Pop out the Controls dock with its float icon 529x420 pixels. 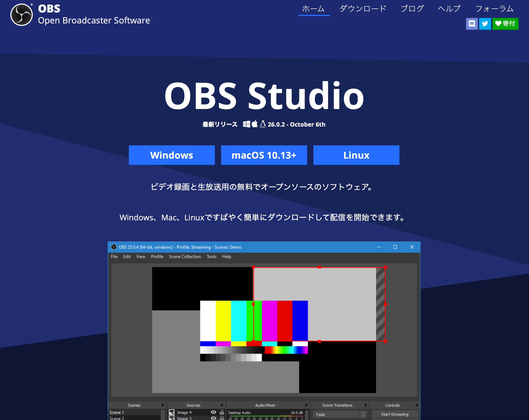[417, 405]
